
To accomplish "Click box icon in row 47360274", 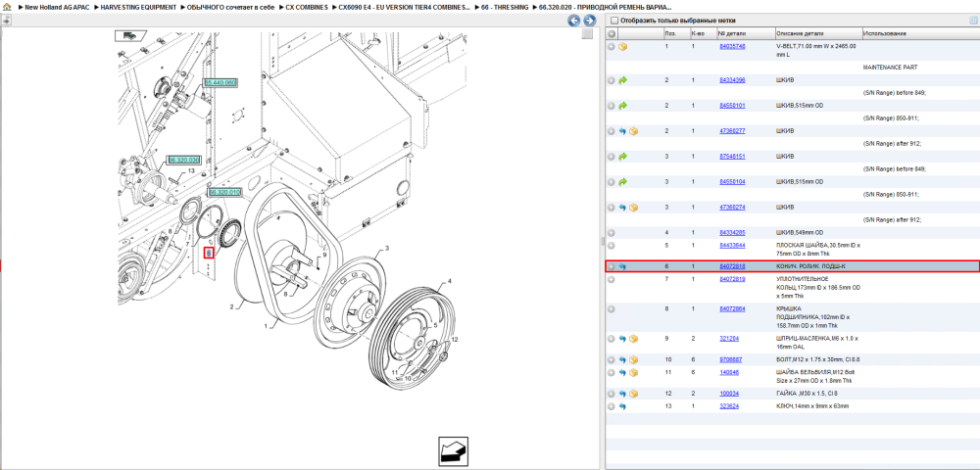I will pos(633,208).
